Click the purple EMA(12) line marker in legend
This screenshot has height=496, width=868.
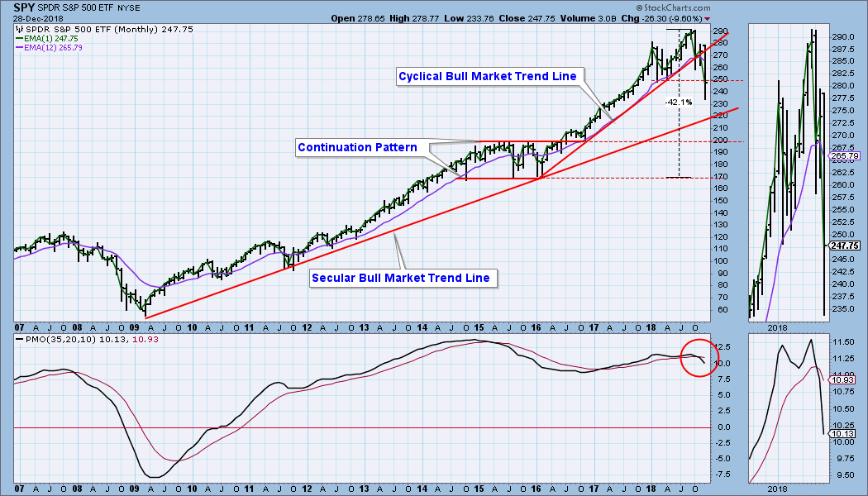click(x=19, y=48)
